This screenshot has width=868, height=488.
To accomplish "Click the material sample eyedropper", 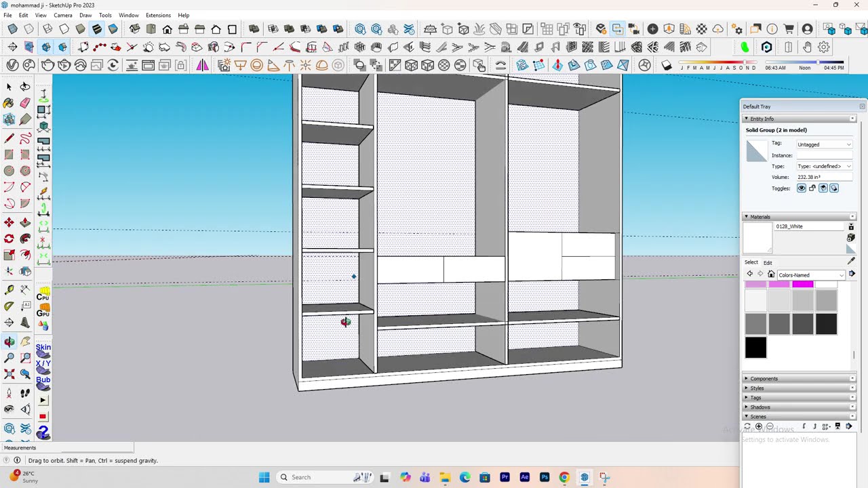I will click(852, 261).
